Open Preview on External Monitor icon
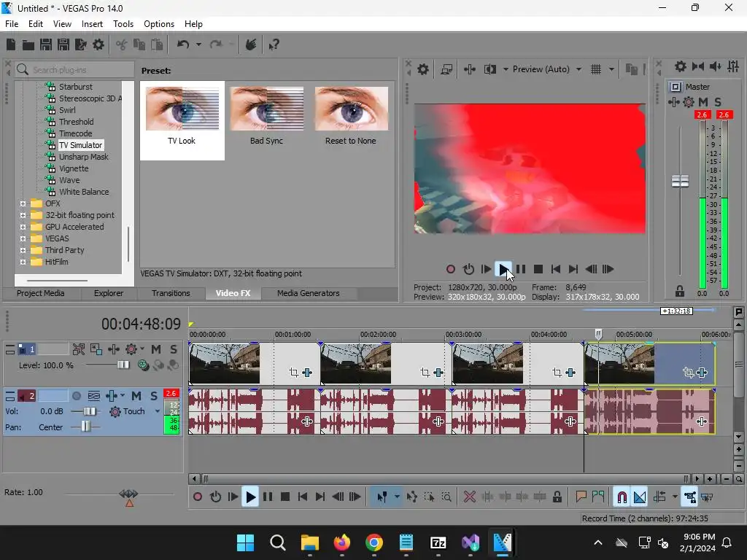Screen dimensions: 747x560 coord(446,69)
